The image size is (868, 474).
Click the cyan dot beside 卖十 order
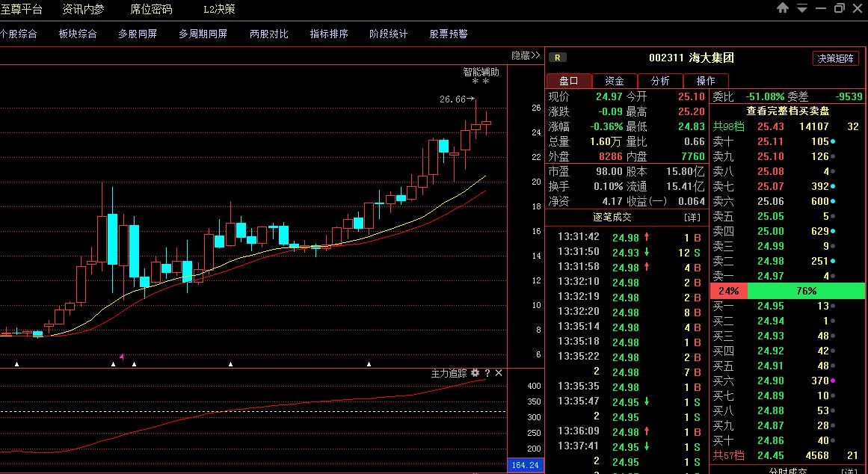click(x=833, y=141)
